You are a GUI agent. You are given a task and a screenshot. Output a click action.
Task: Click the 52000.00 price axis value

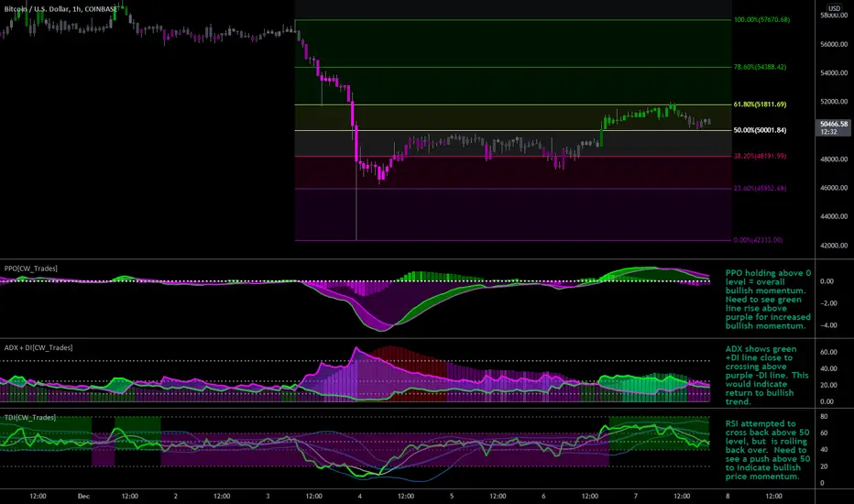(x=834, y=102)
